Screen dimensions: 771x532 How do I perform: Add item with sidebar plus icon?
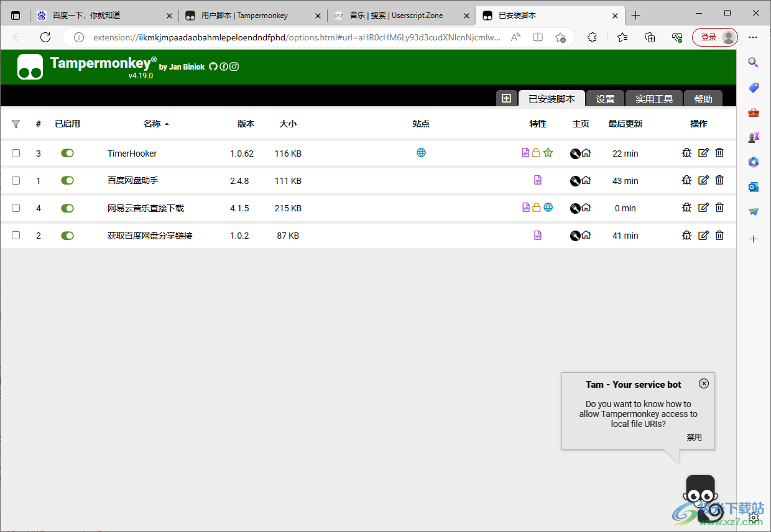[753, 239]
